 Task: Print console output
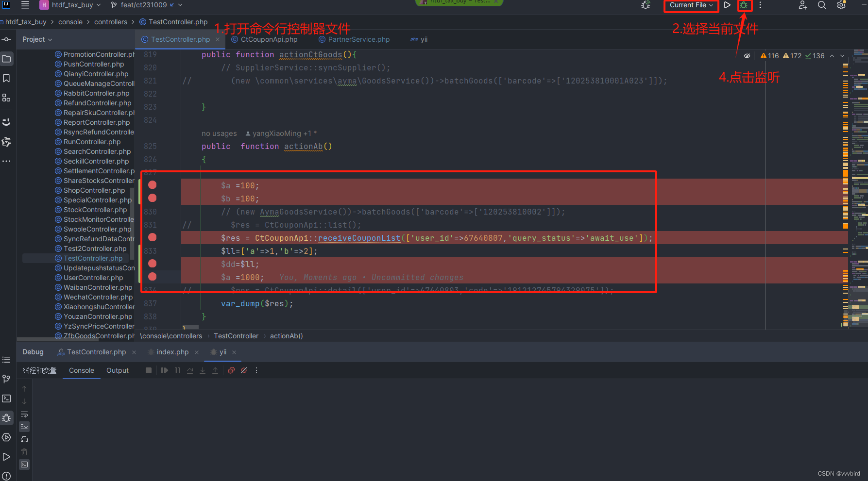tap(24, 439)
